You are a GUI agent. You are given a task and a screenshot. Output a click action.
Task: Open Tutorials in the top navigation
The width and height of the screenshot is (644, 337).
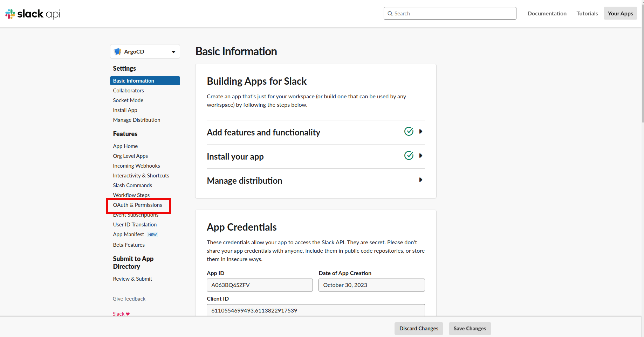pyautogui.click(x=587, y=13)
